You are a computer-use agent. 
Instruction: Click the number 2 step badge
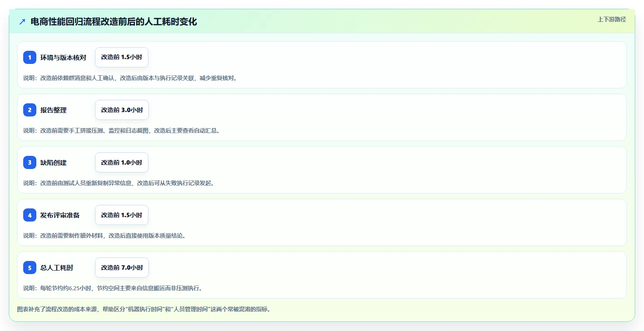click(30, 110)
